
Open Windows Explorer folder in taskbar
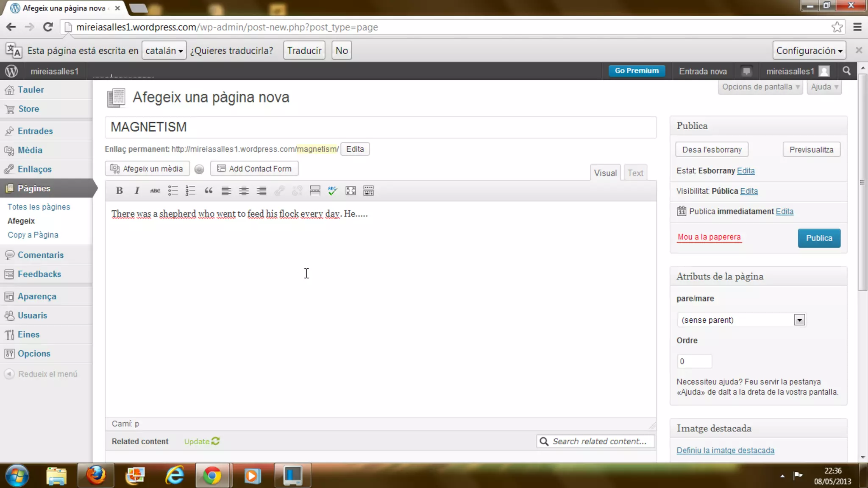pos(56,475)
